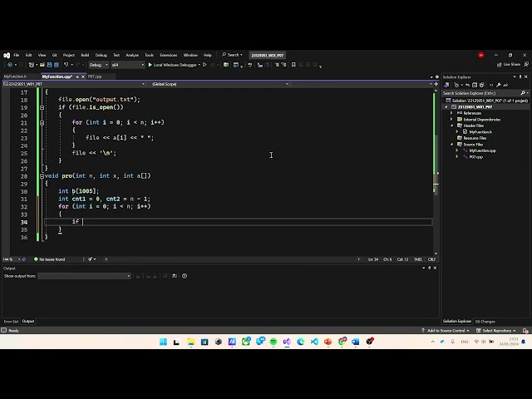Expand the P07.cpp file node

[457, 157]
